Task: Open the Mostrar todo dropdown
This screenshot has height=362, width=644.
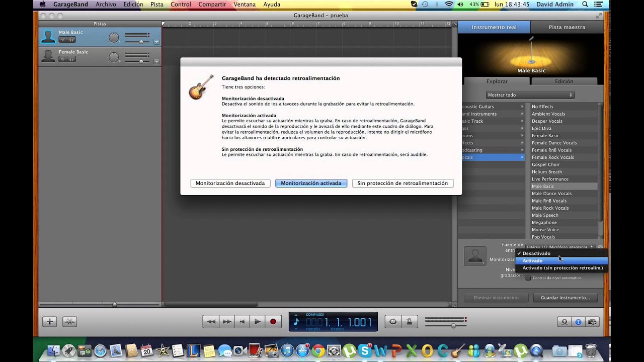Action: 530,95
